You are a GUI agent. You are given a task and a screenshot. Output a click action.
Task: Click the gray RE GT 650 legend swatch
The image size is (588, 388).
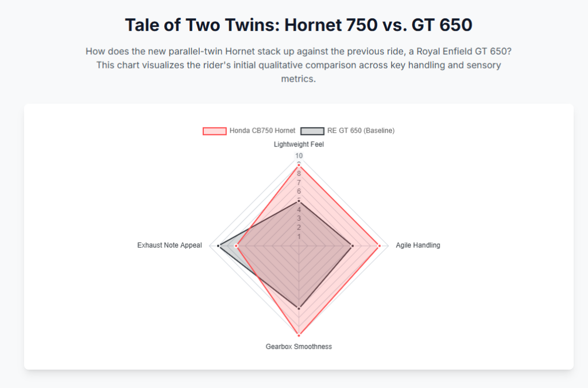pos(312,131)
